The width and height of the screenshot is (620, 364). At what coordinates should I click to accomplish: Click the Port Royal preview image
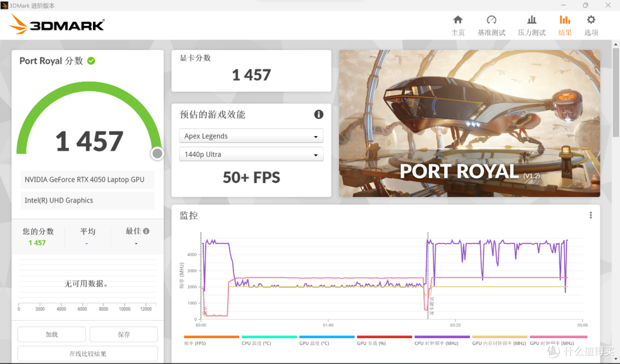point(470,123)
